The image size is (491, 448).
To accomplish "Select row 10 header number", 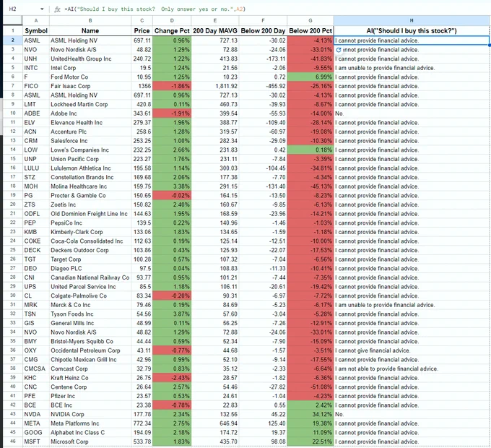I will click(x=13, y=113).
